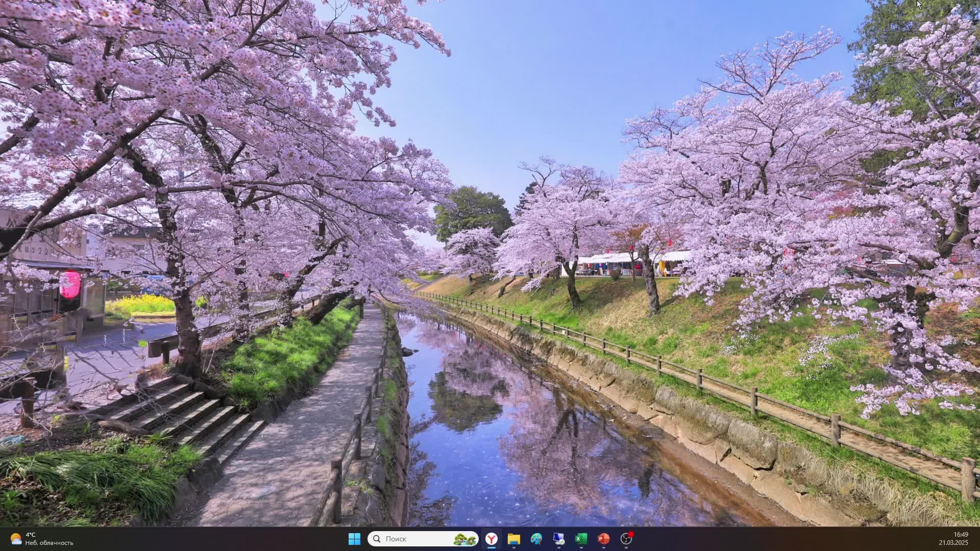Click the Show desktop strip at the taskbar's right edge
This screenshot has width=980, height=551.
point(978,539)
